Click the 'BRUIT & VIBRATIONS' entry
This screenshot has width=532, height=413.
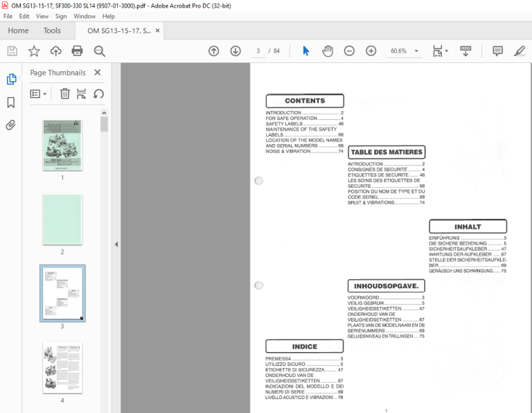point(386,202)
